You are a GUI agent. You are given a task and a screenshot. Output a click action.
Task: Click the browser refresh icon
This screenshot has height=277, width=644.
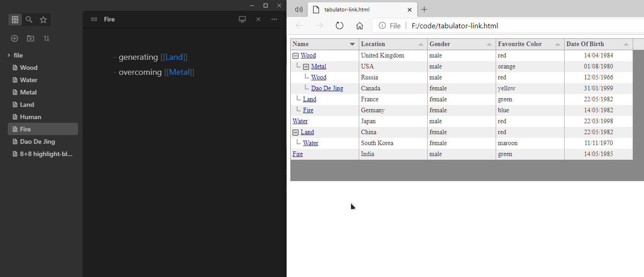(x=339, y=26)
